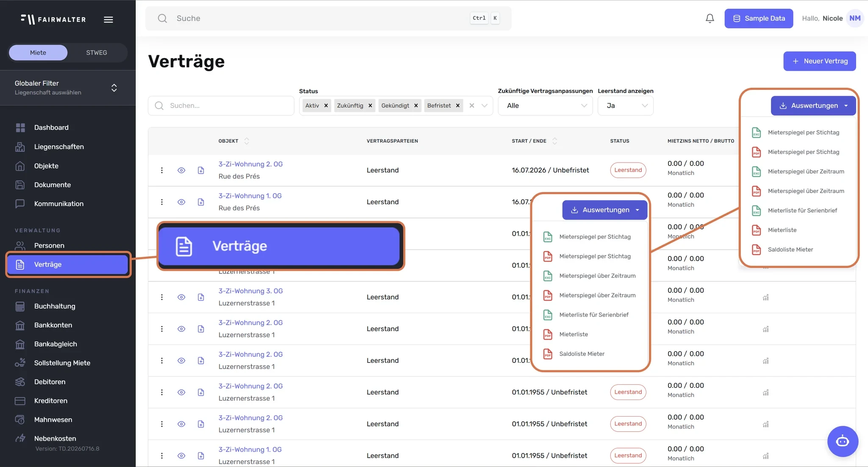
Task: Click the Neuer Vertrag button
Action: point(820,61)
